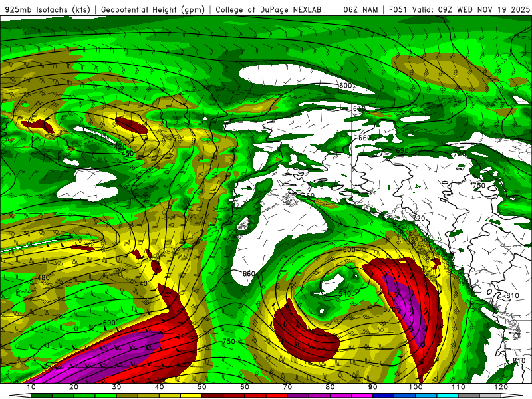
Task: Click the '570' height contour label
Action: (389, 309)
